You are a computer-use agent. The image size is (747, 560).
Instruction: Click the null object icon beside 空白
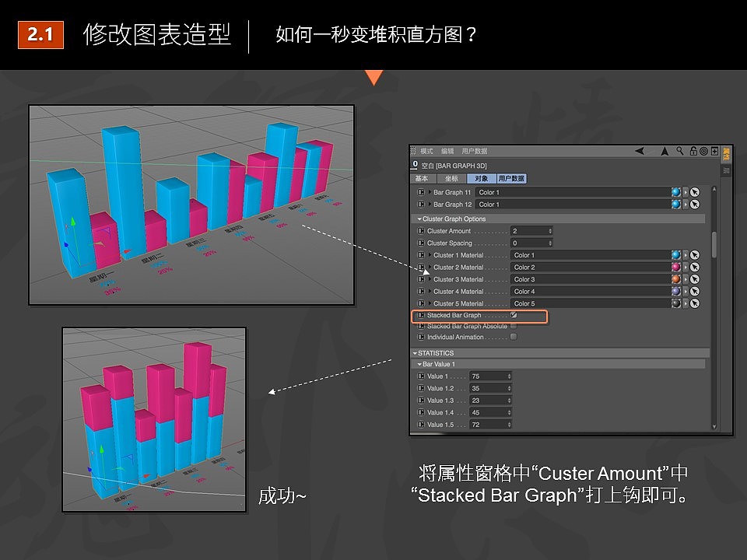415,165
